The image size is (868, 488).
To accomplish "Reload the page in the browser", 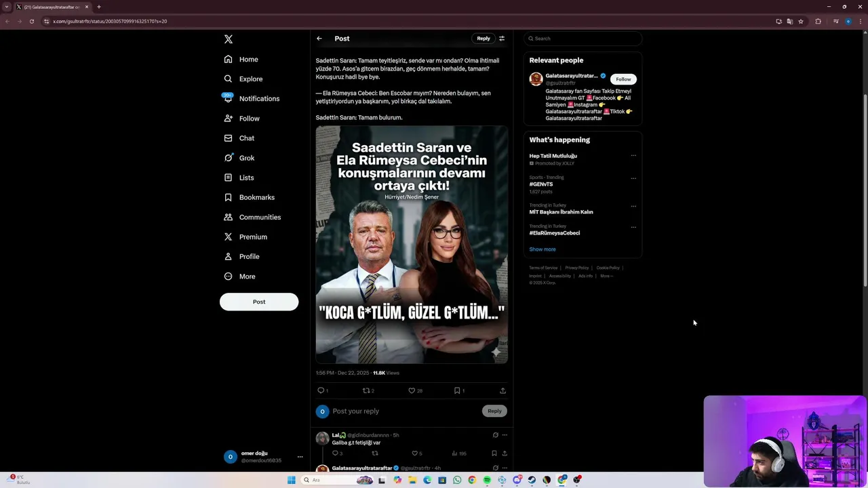I will click(31, 21).
